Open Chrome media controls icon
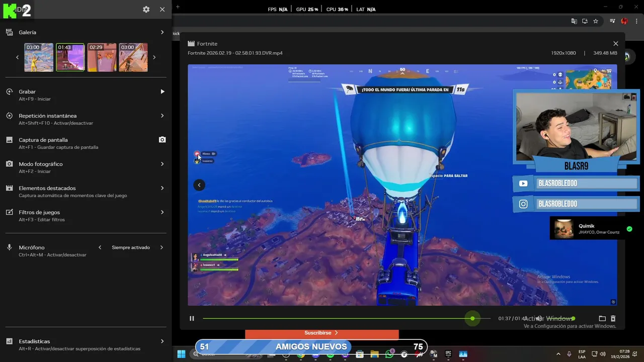Image resolution: width=644 pixels, height=362 pixels. [x=612, y=21]
